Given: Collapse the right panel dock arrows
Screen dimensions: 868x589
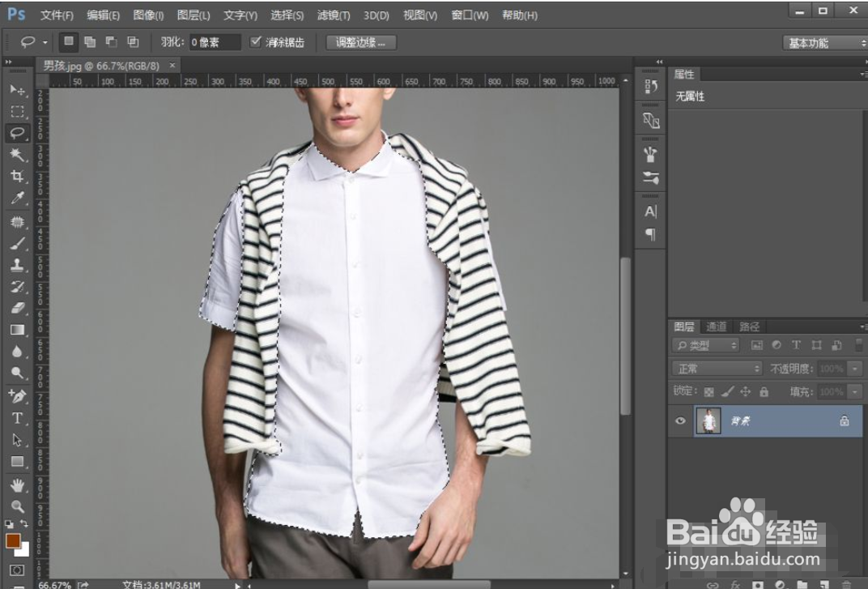Looking at the screenshot, I should 659,62.
